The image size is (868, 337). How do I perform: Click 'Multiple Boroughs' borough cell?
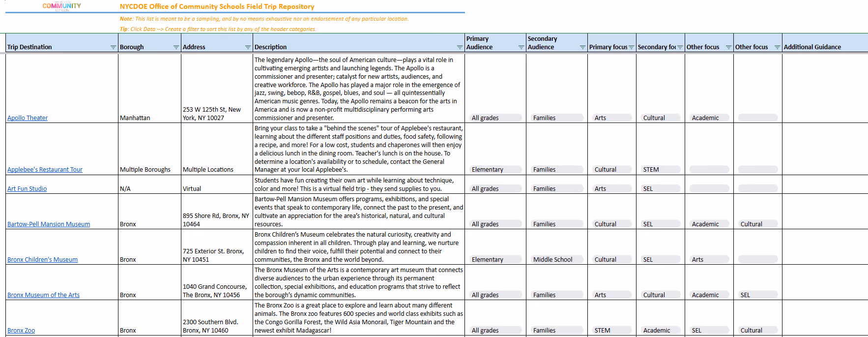tap(149, 149)
